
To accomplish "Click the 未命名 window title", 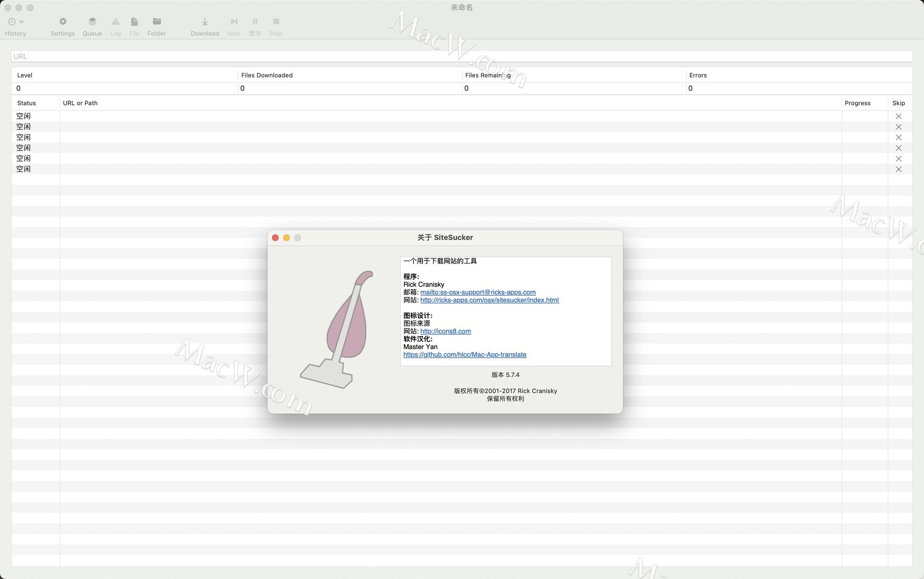I will click(462, 8).
